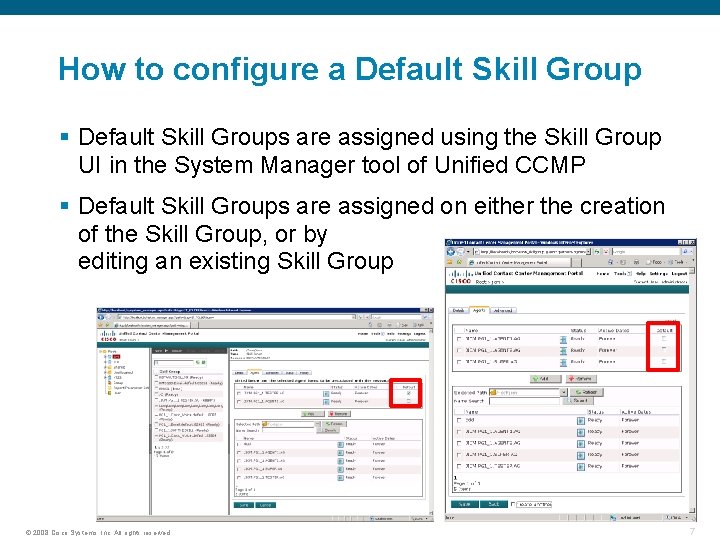This screenshot has height=540, width=720.
Task: Open the address bar dropdown in right browser window
Action: [x=589, y=252]
